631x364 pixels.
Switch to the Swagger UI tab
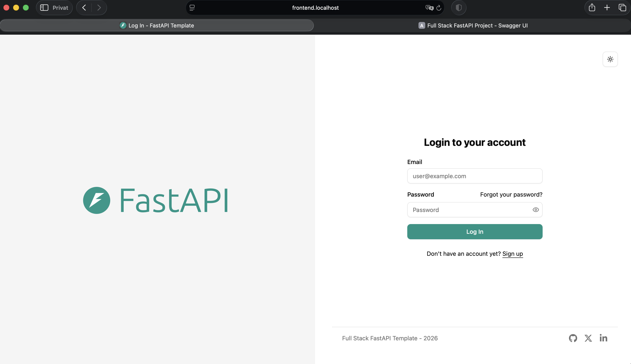coord(473,26)
